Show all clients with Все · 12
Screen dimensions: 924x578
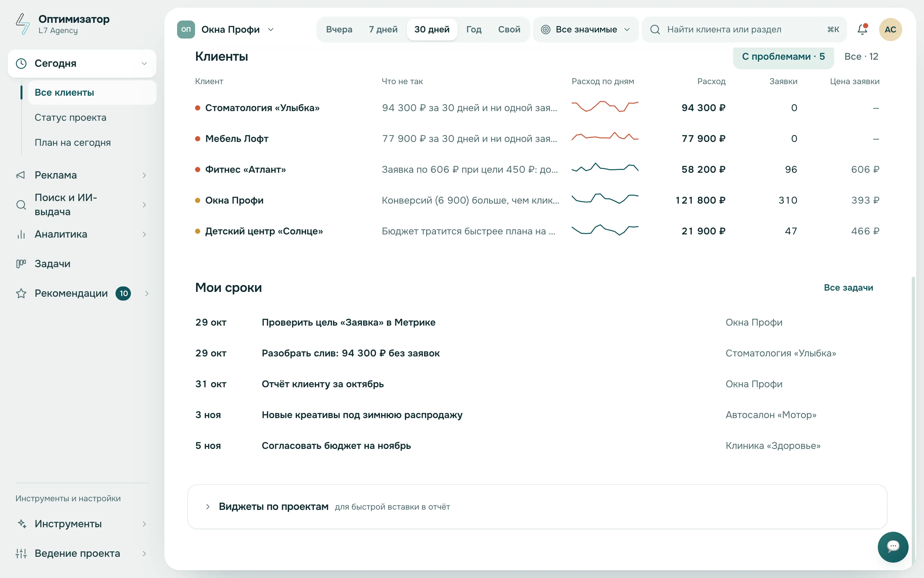[x=861, y=57]
